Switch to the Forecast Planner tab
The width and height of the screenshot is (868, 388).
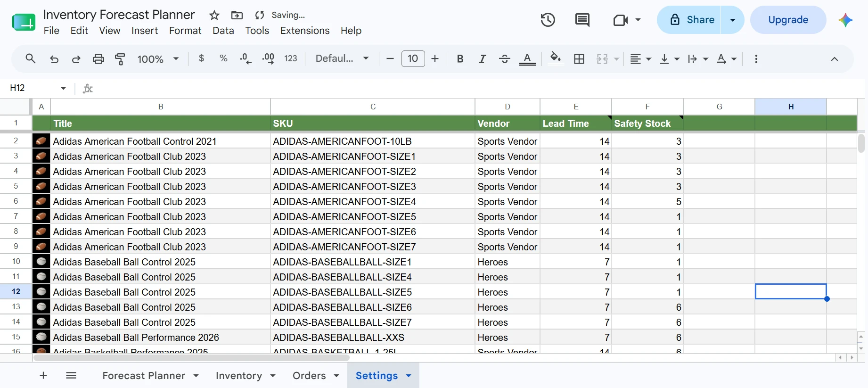144,376
